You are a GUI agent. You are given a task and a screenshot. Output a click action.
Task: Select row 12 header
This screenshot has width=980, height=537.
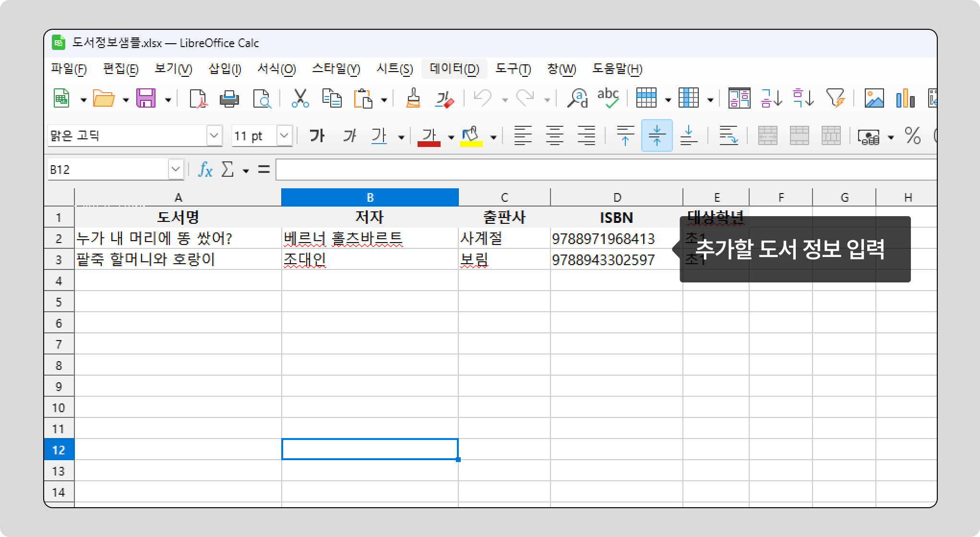coord(59,450)
